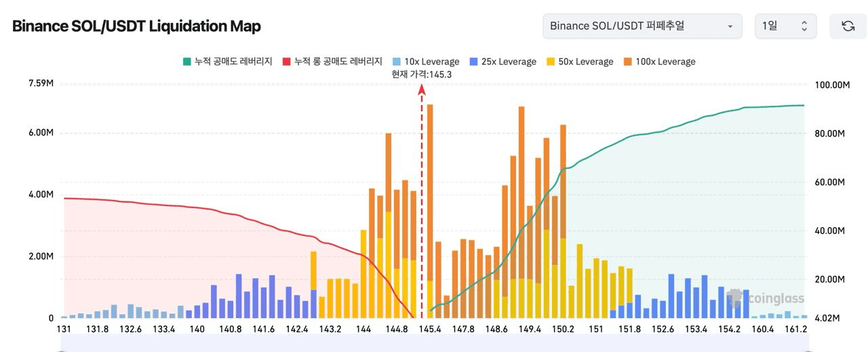Screen dimensions: 868x352
Task: Open the Binance SOL/USDT 퍼페추얼 pair dropdown
Action: pos(642,26)
